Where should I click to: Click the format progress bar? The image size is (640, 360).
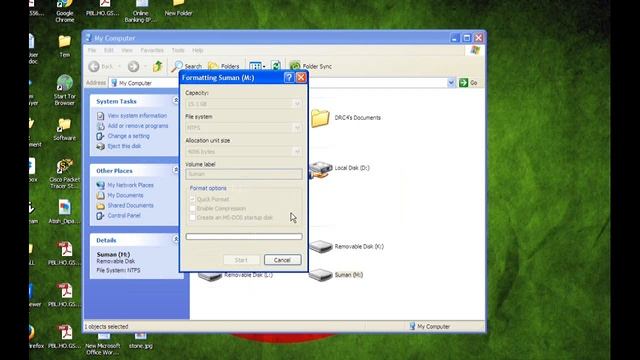(244, 237)
